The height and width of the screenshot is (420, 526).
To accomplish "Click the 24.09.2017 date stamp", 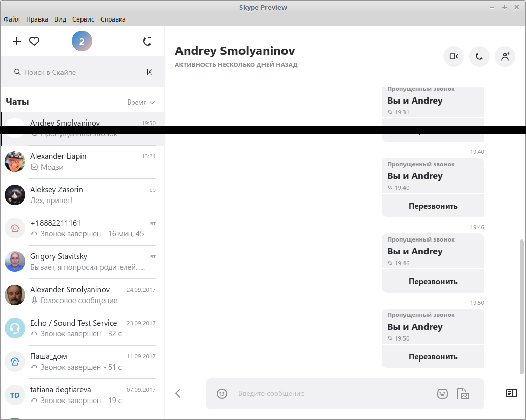I will (141, 290).
